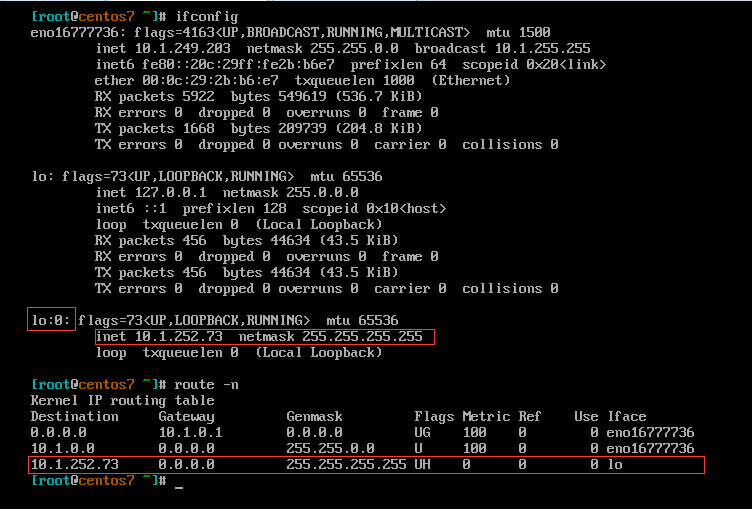Click the lo:0 interface label
752x509 pixels.
point(51,320)
